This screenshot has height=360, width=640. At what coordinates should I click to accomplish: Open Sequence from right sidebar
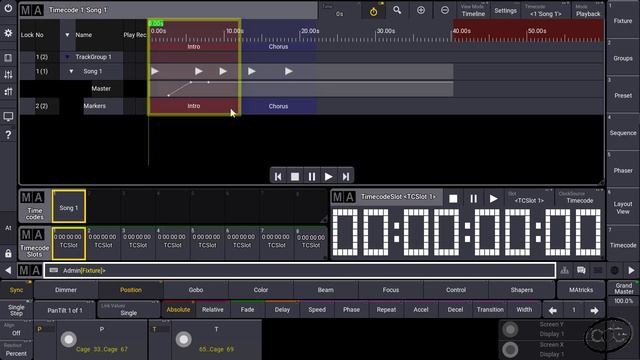point(623,131)
